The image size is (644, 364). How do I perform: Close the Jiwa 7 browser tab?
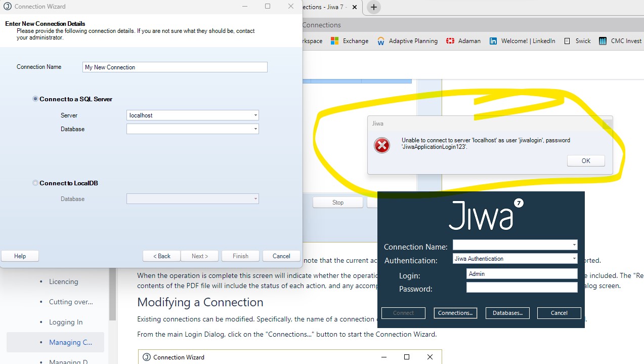click(355, 7)
